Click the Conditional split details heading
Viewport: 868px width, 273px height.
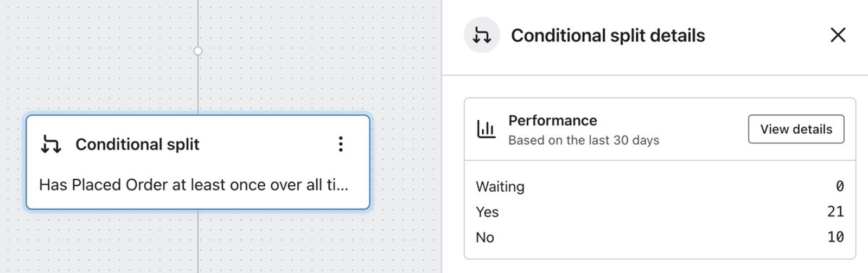coord(608,36)
